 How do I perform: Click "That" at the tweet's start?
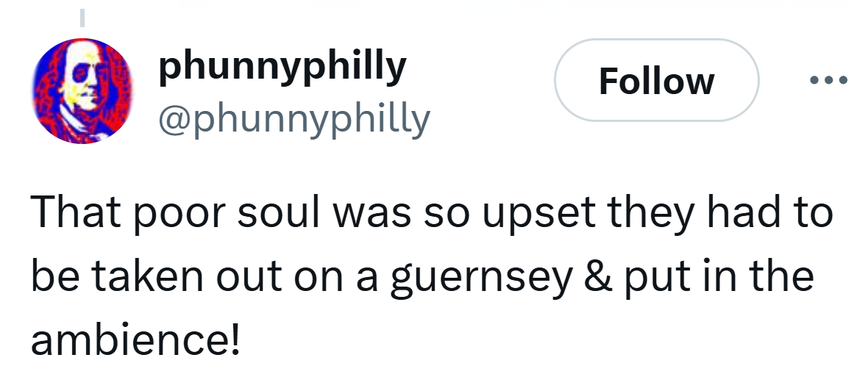tap(72, 213)
